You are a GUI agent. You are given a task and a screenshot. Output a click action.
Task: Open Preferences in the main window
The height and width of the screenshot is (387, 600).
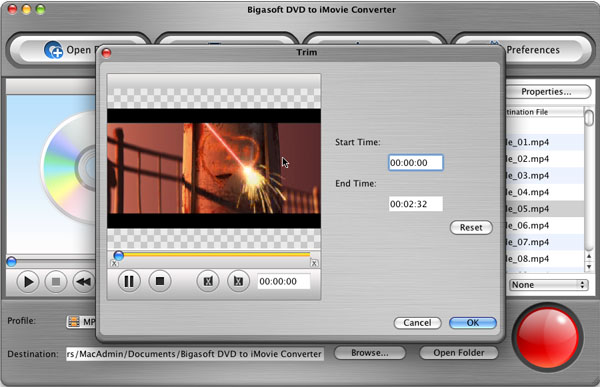(533, 50)
